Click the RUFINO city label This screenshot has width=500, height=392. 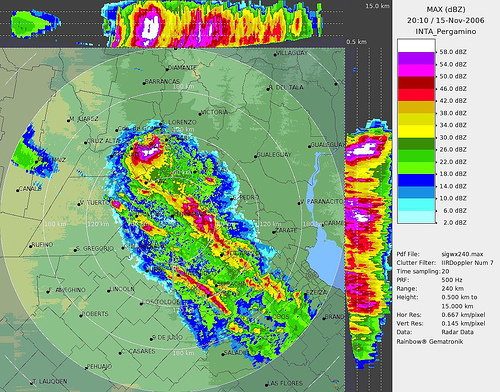tap(43, 245)
